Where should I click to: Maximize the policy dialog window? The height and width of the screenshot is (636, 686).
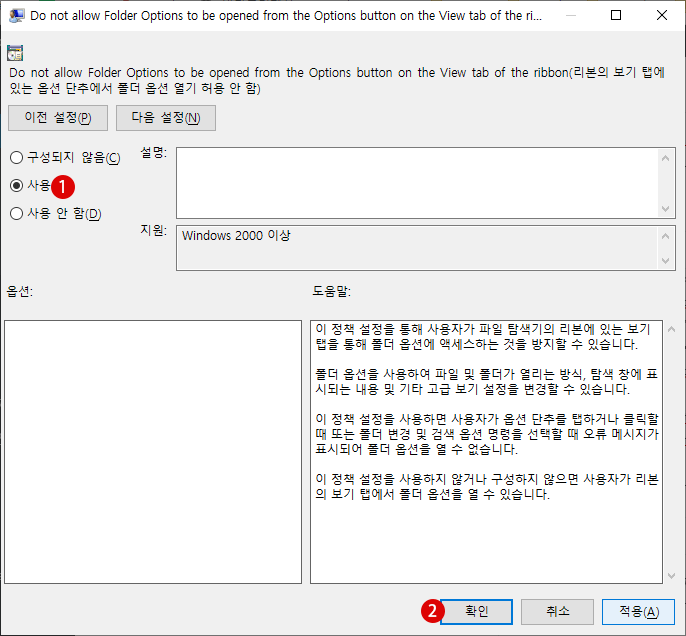tap(616, 15)
